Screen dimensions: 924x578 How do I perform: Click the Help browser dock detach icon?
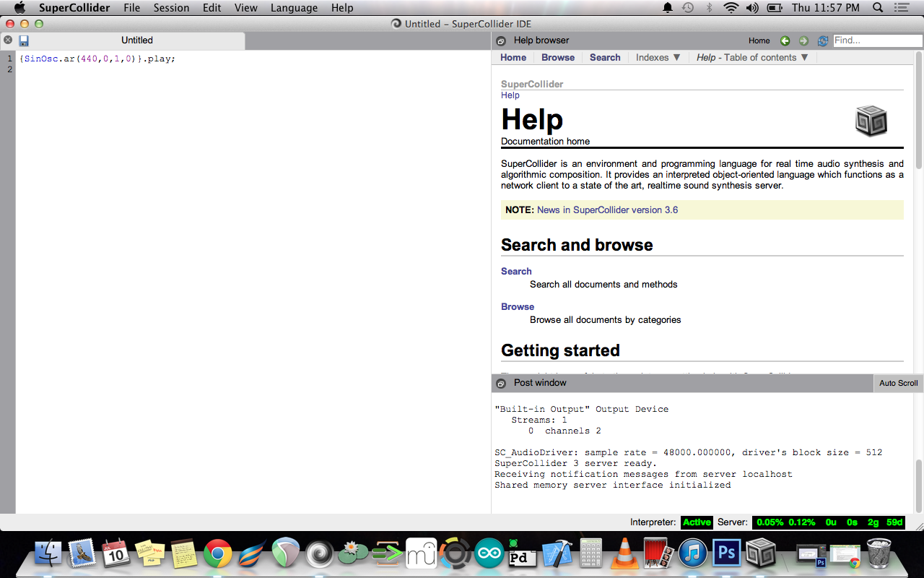(x=501, y=41)
